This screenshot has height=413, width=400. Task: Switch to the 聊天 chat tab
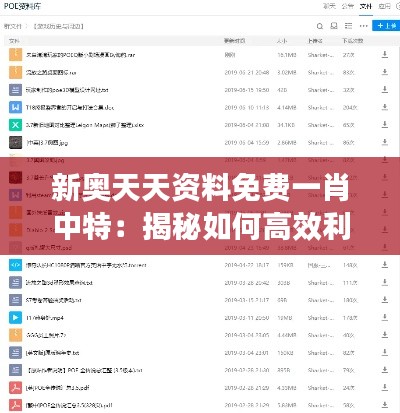(329, 6)
